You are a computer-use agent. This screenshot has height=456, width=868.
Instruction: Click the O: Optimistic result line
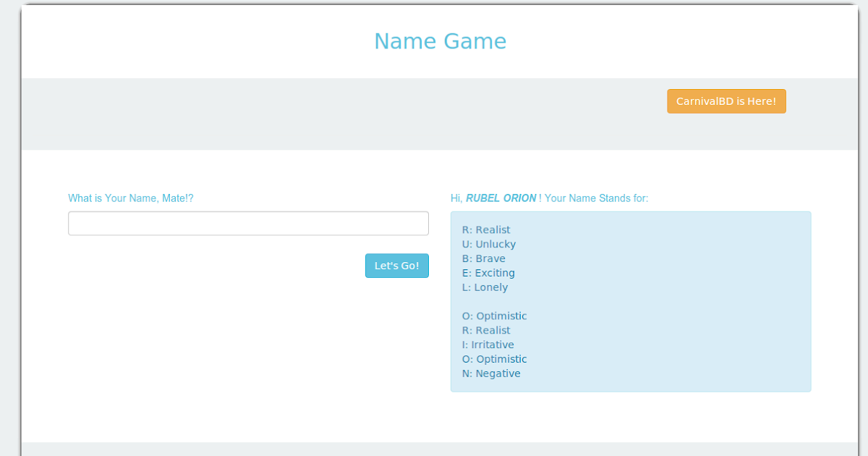pyautogui.click(x=494, y=316)
